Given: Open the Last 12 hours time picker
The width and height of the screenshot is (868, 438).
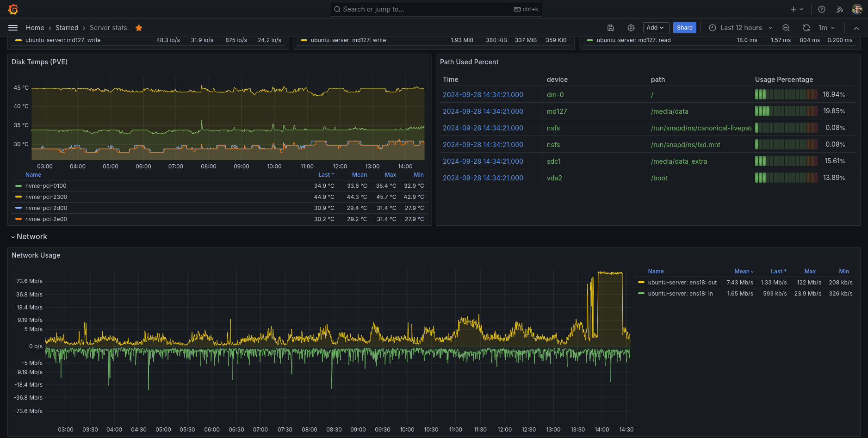Looking at the screenshot, I should click(740, 28).
